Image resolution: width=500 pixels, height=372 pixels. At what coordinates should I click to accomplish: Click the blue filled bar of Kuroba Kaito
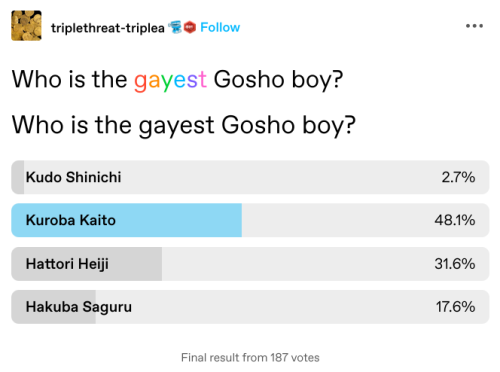click(127, 220)
